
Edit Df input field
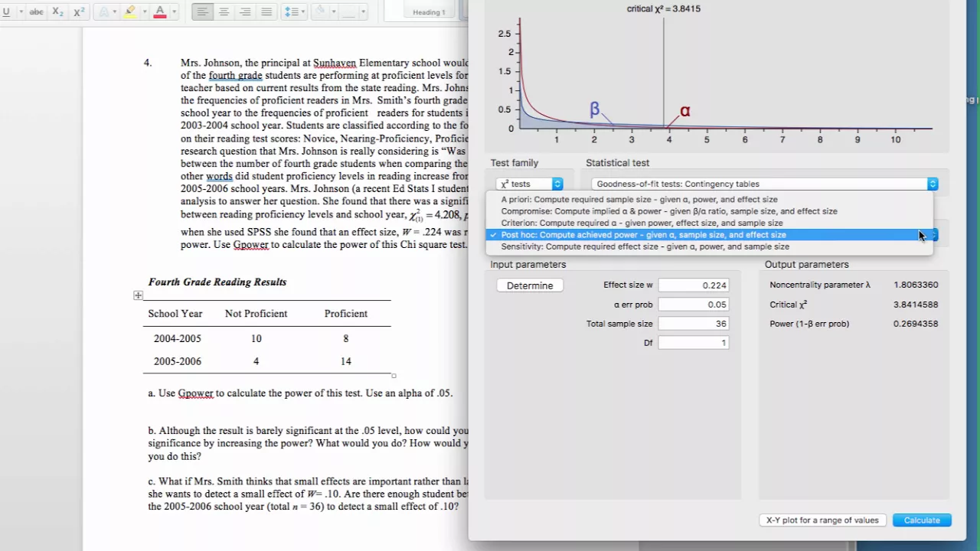click(694, 343)
